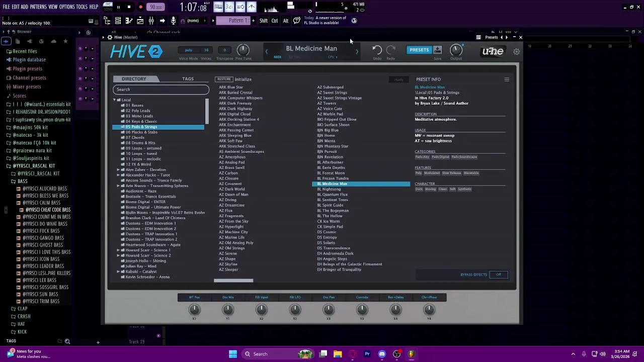Click the tempo 90.000 field
The width and height of the screenshot is (644, 362).
[156, 7]
